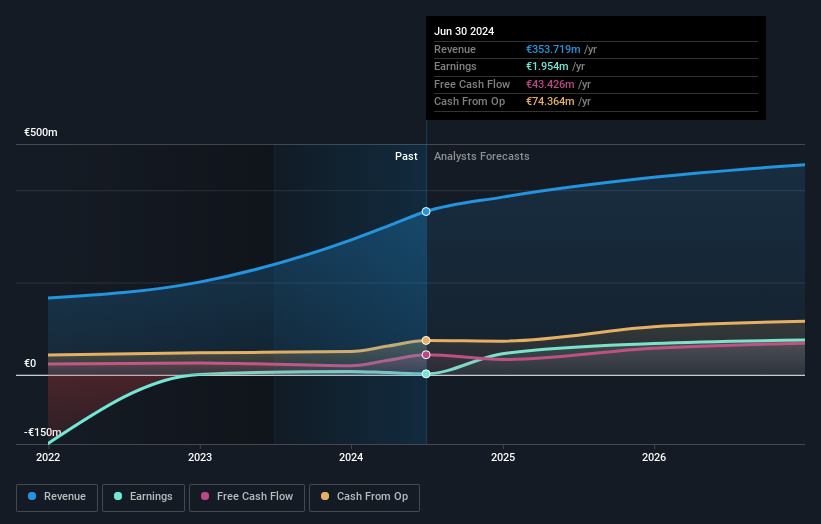Click the 2025 x-axis label
This screenshot has height=524, width=821.
click(x=503, y=457)
